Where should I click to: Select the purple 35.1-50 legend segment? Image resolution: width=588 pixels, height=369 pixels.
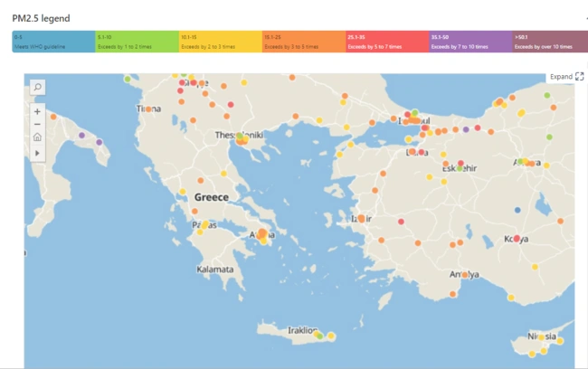pos(470,42)
